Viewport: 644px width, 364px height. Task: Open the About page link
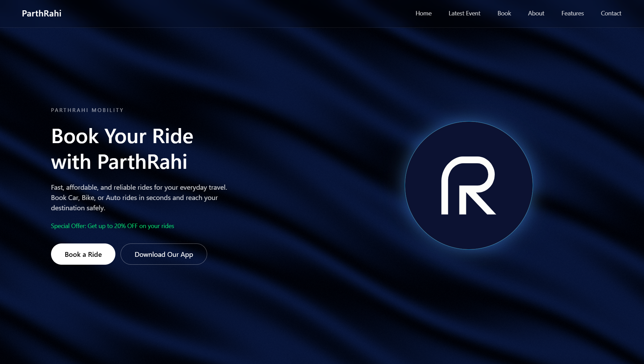coord(536,13)
